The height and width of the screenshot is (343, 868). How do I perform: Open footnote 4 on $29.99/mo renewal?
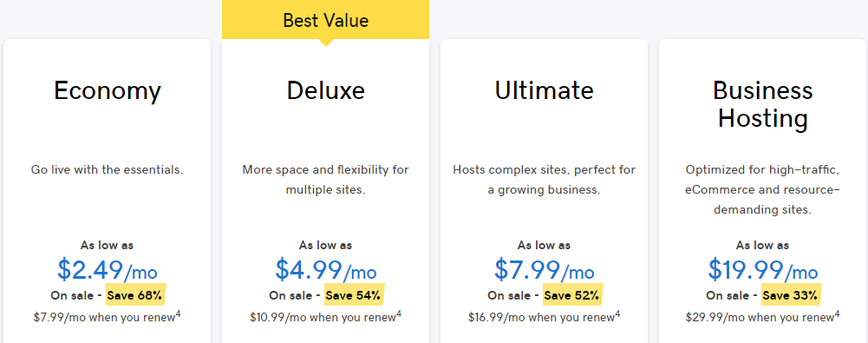[x=837, y=314]
